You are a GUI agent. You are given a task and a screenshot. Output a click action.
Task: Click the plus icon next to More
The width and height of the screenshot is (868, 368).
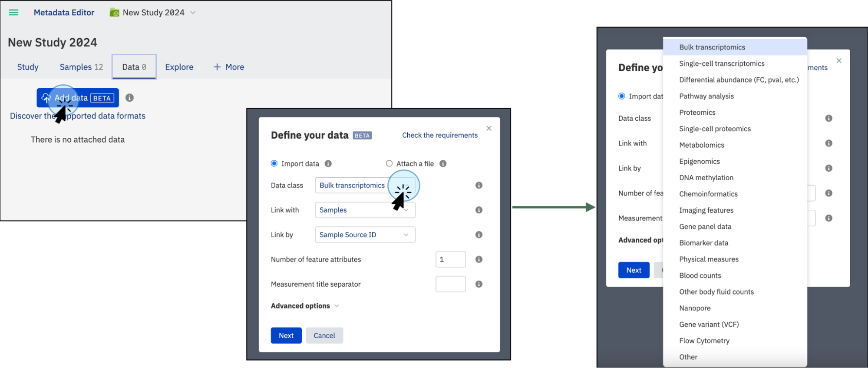[x=217, y=67]
